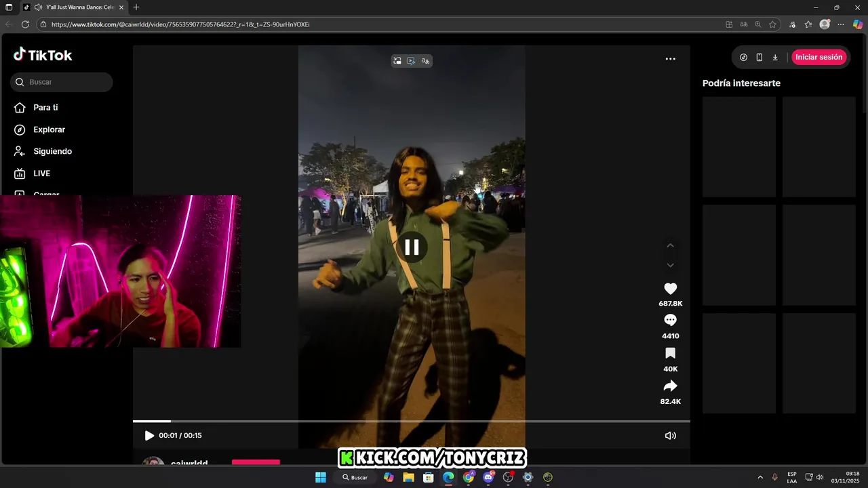Viewport: 868px width, 488px height.
Task: Click the caiwrldd username
Action: [189, 464]
